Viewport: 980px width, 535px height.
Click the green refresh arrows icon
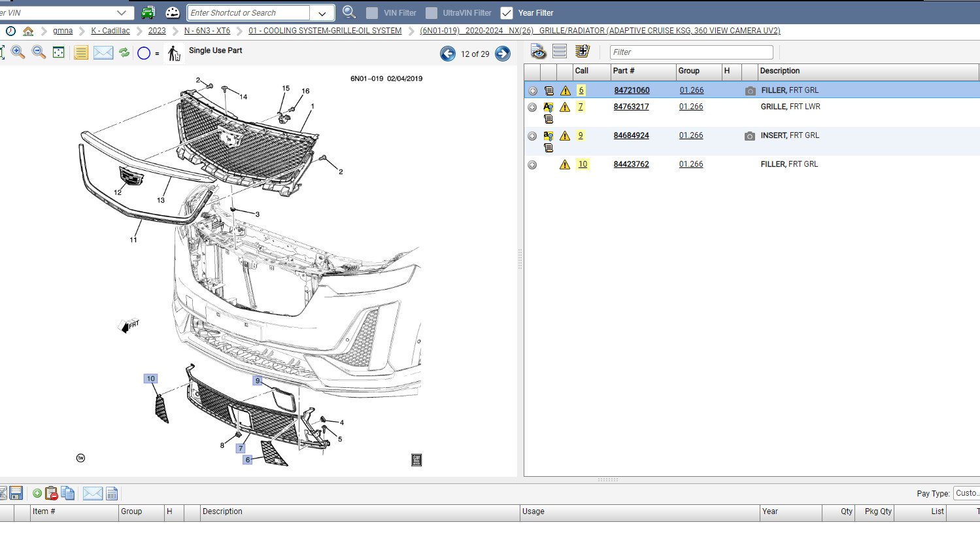pyautogui.click(x=124, y=52)
